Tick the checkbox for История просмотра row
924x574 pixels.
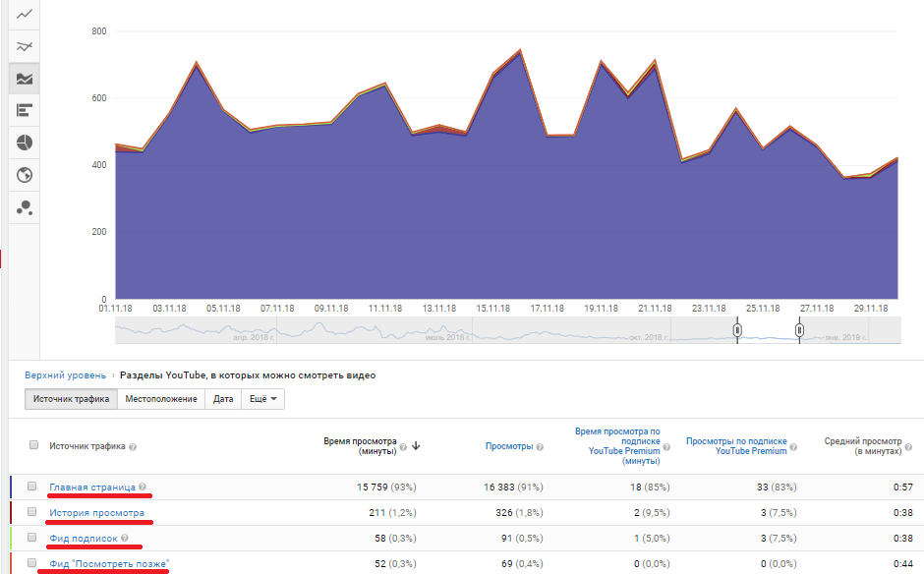click(32, 512)
